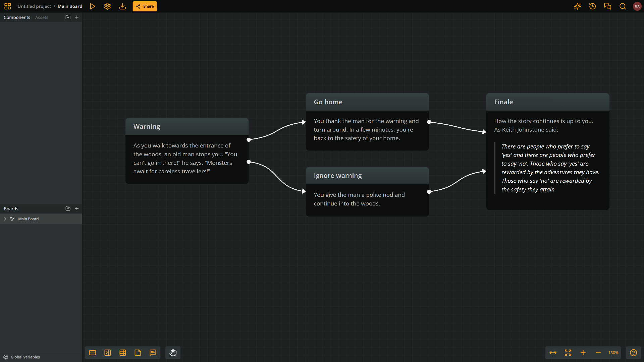Screen dimensions: 644x362
Task: Click the 130% zoom level
Action: click(613, 353)
